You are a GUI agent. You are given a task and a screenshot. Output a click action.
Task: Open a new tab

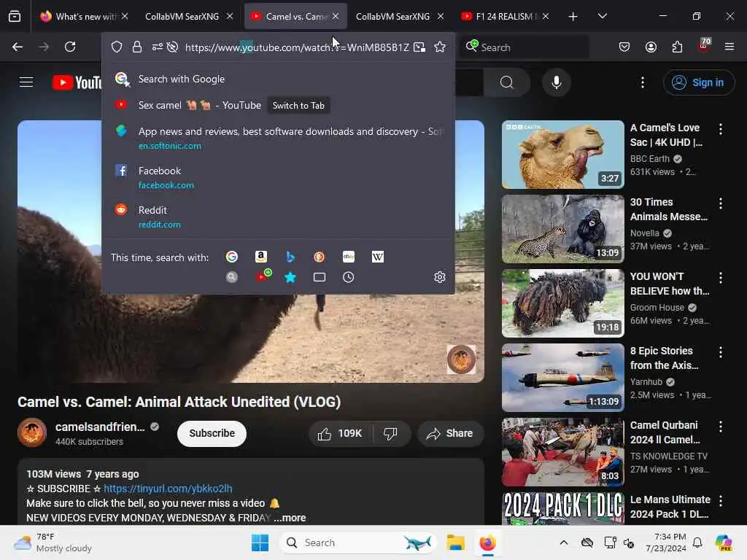click(x=573, y=17)
